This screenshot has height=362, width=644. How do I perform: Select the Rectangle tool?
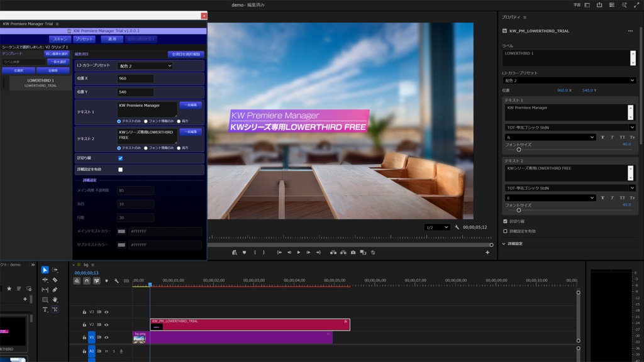45,300
